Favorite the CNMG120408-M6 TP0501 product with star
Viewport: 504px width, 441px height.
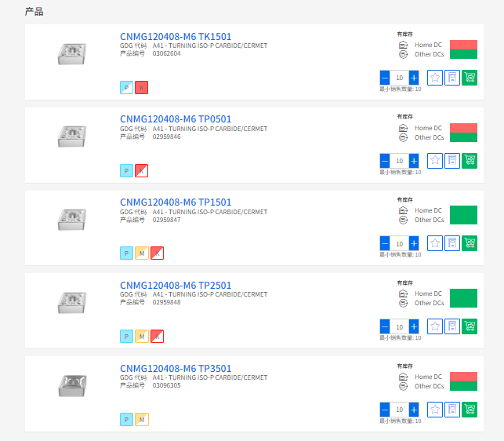pos(435,161)
